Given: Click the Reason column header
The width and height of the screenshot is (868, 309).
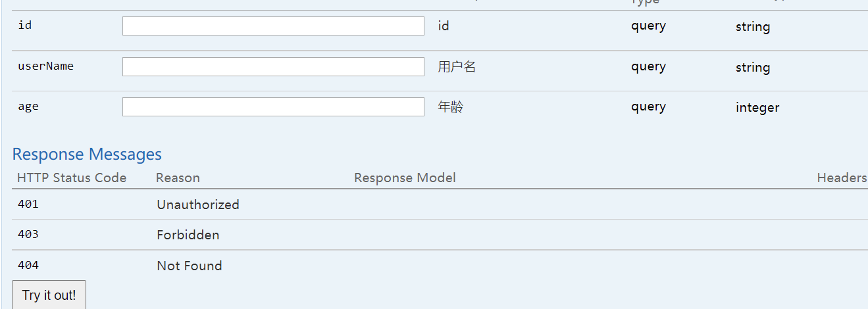Looking at the screenshot, I should tap(178, 178).
